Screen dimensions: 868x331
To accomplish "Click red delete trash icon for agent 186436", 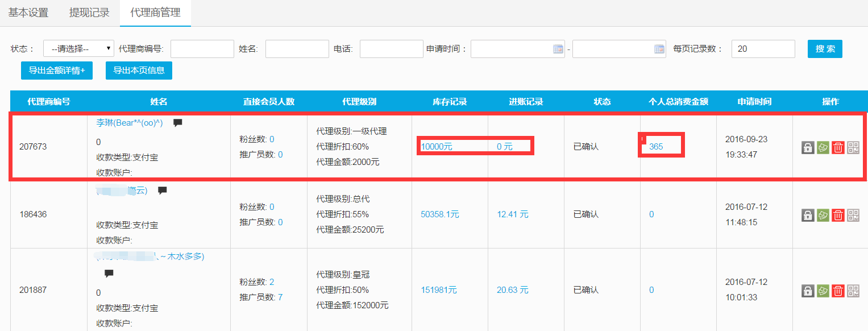I will coord(838,215).
